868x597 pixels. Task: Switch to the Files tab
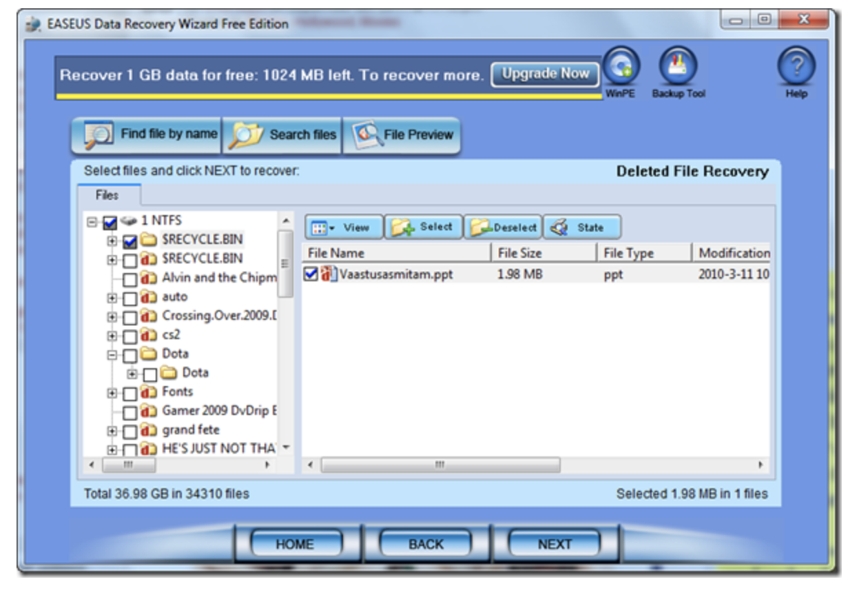click(108, 195)
